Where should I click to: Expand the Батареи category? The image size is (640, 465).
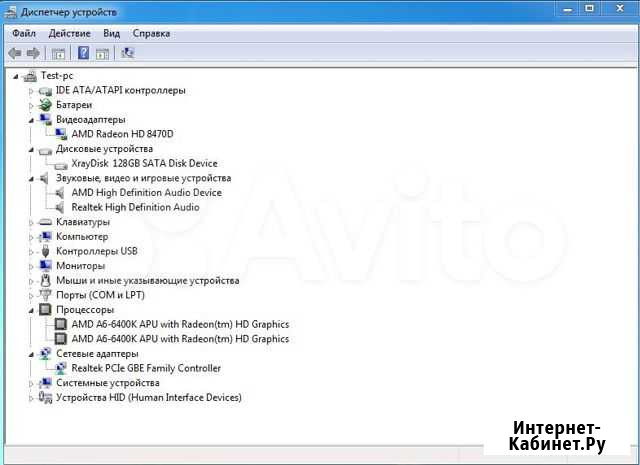click(31, 105)
